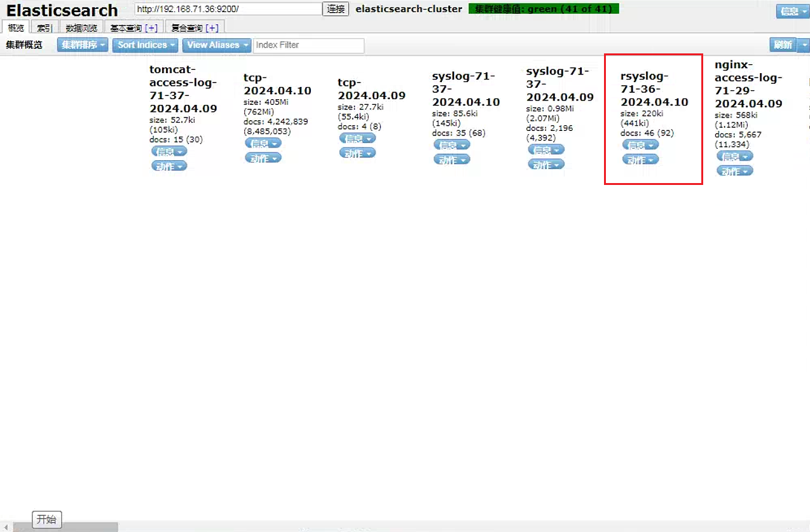Focus the Index Filter field
This screenshot has width=810, height=532.
click(x=309, y=45)
